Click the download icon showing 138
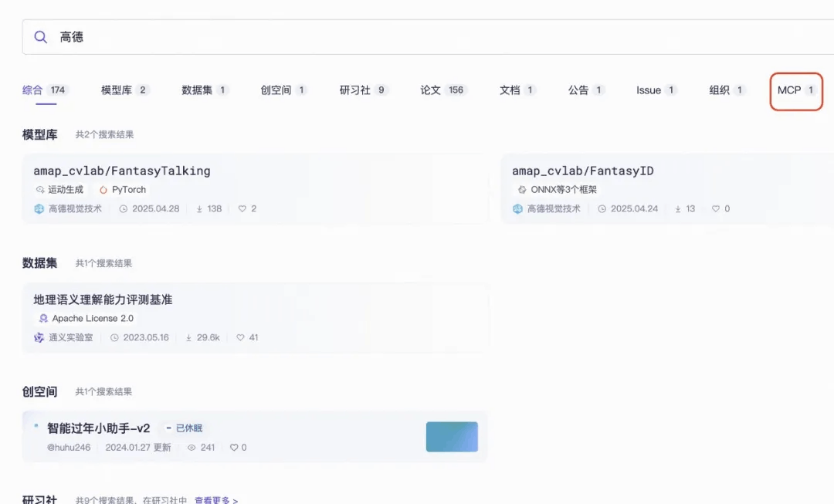Viewport: 834px width, 504px height. point(199,209)
